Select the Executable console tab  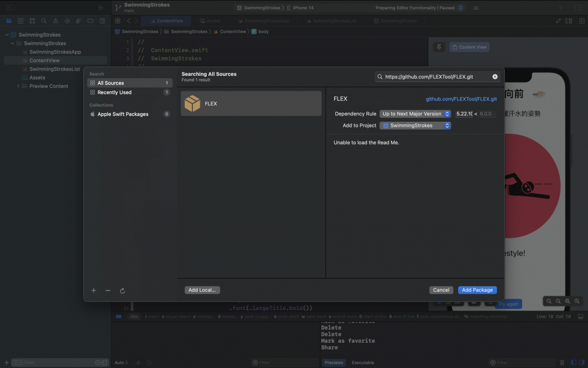pyautogui.click(x=363, y=362)
